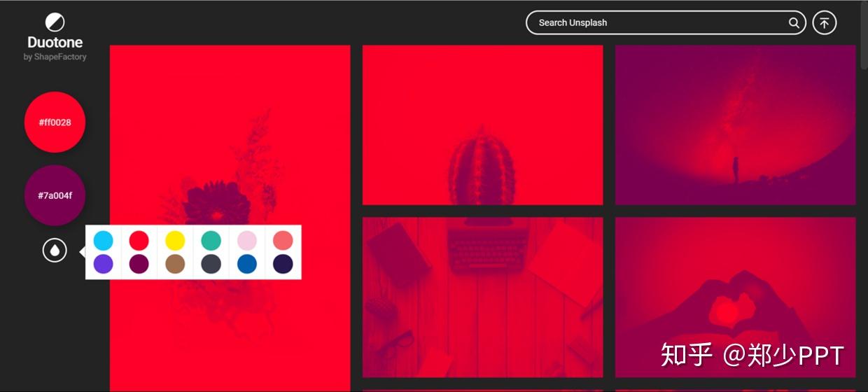The image size is (868, 392).
Task: Click the upload arrow circle icon
Action: coord(825,22)
